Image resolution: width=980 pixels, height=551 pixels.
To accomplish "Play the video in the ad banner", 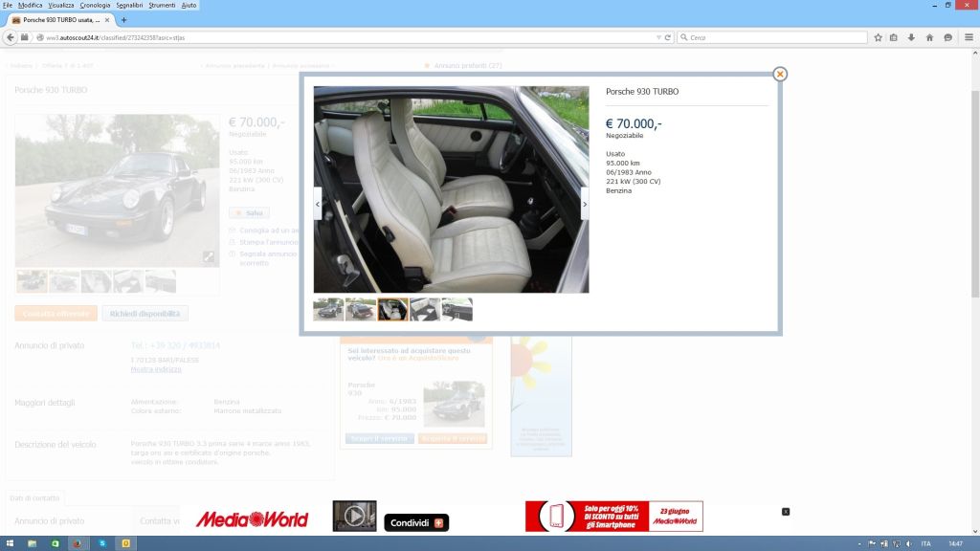I will tap(354, 516).
